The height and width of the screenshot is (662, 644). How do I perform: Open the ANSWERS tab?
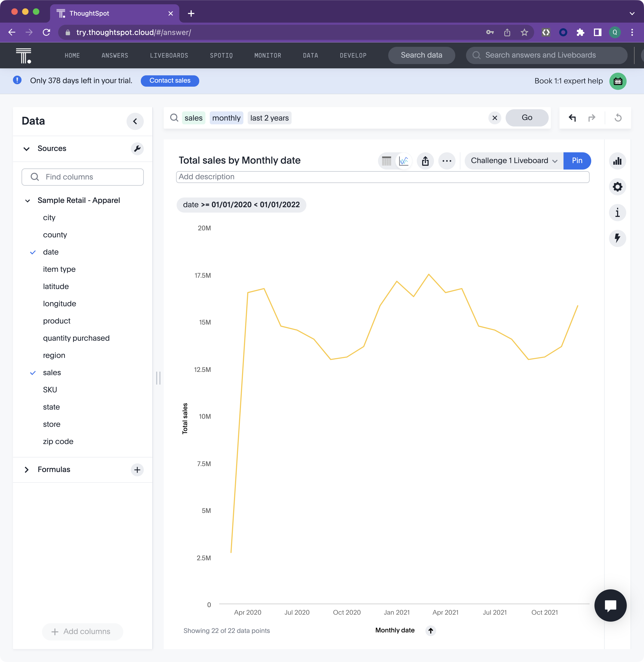point(115,55)
